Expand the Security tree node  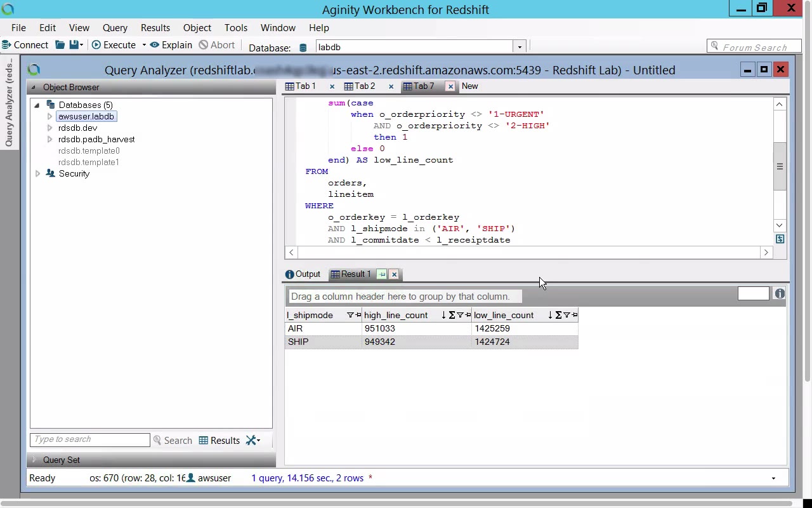point(37,173)
